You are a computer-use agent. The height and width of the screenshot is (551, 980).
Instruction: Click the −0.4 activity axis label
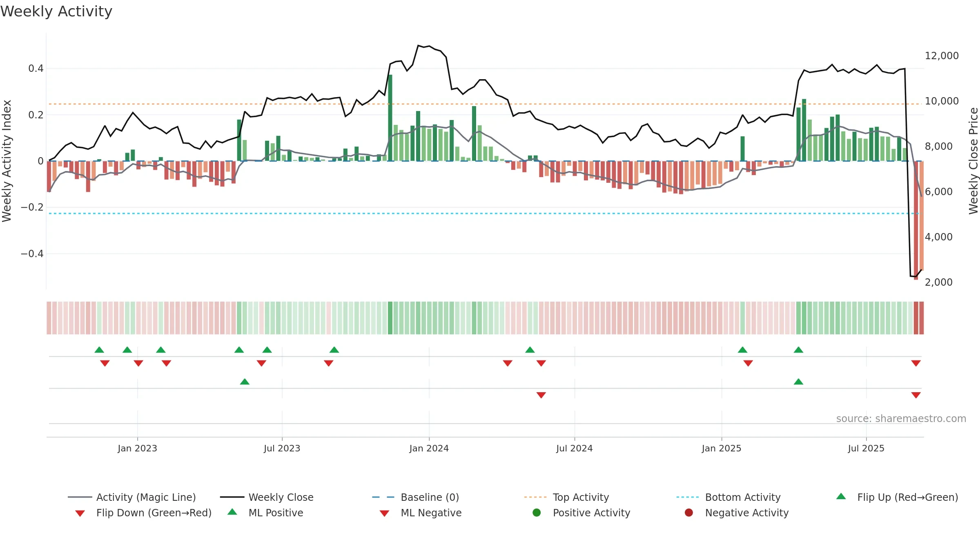click(x=32, y=253)
